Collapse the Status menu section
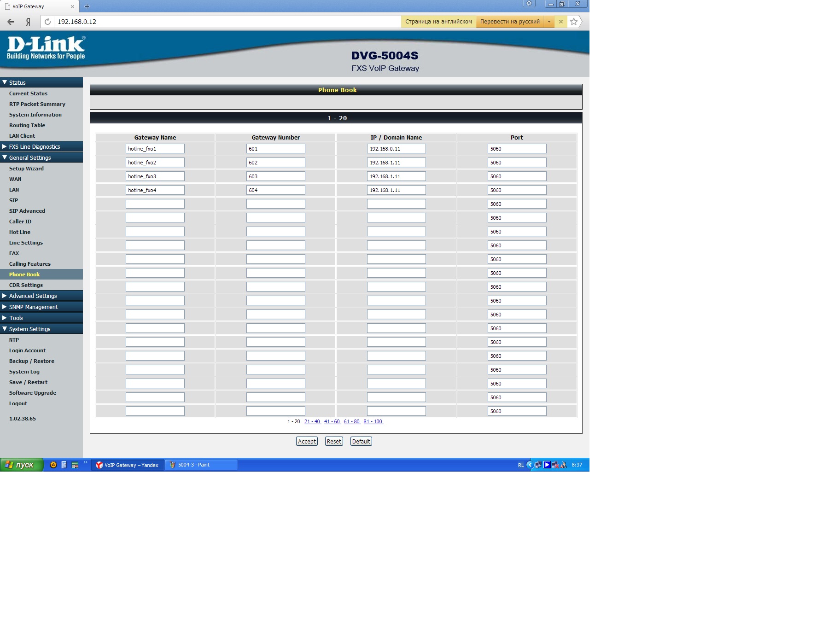Image resolution: width=840 pixels, height=630 pixels. click(x=41, y=82)
